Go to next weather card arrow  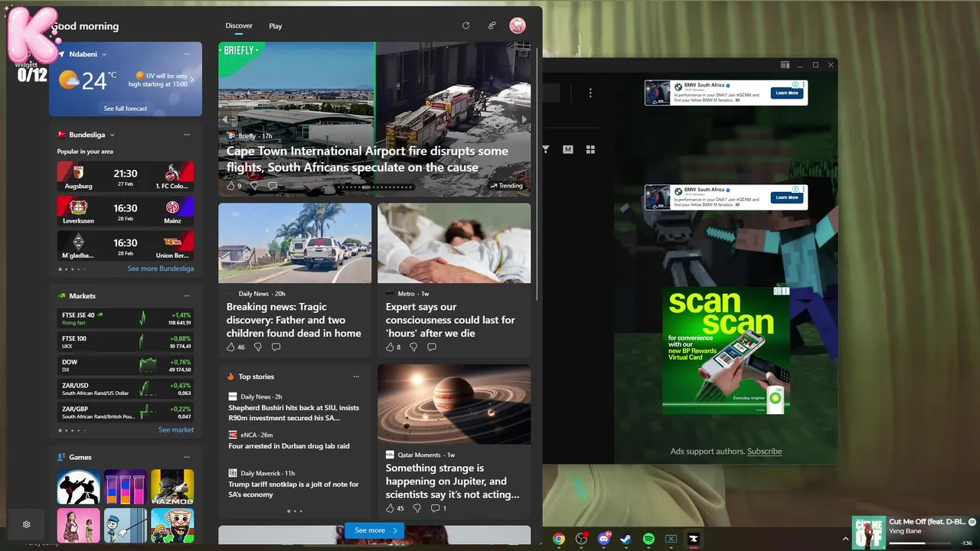[x=191, y=80]
